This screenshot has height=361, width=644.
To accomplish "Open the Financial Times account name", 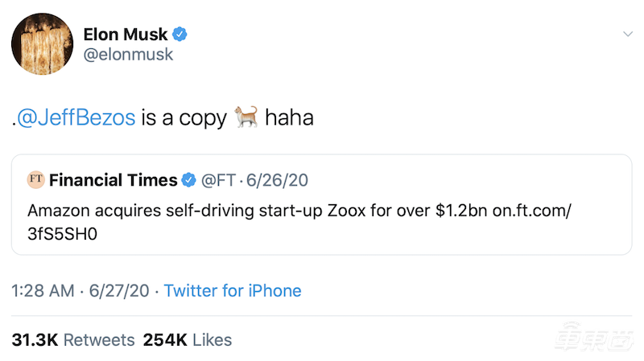I will (x=114, y=180).
